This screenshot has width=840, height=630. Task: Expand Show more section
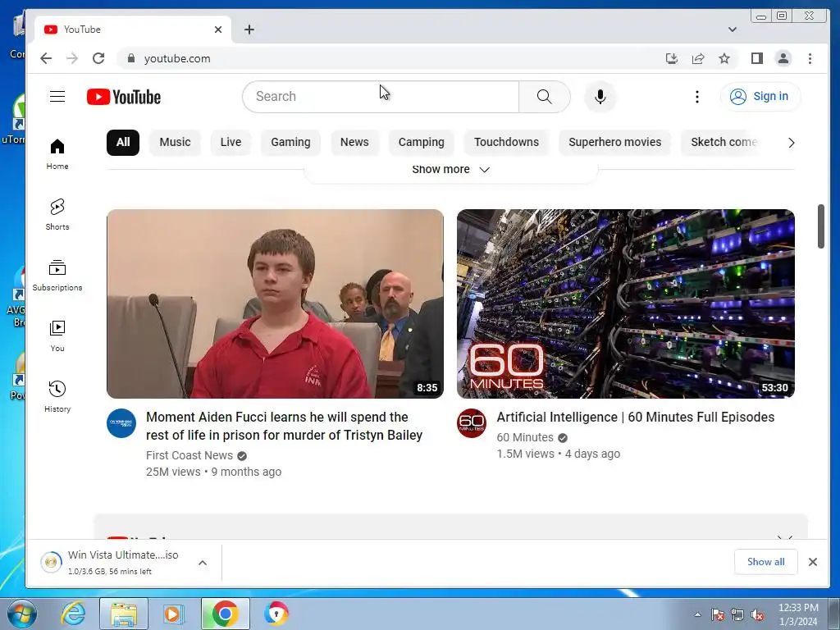click(x=450, y=169)
